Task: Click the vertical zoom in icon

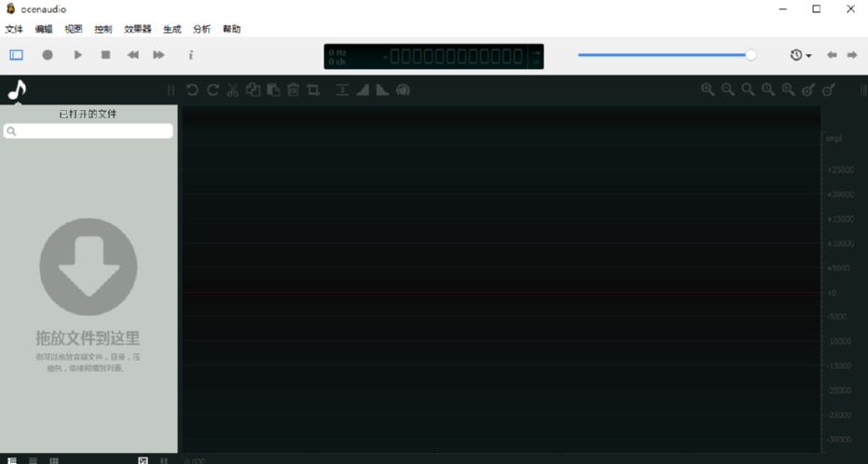Action: click(x=808, y=89)
